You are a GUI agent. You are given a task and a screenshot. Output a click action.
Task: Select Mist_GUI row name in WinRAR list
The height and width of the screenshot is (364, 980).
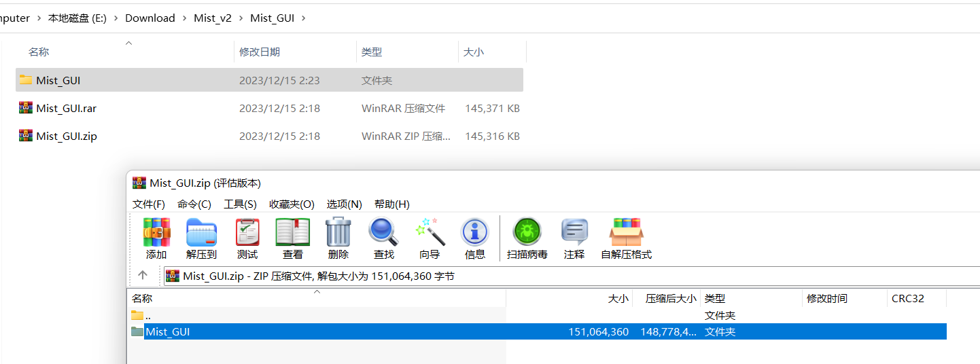coord(168,332)
